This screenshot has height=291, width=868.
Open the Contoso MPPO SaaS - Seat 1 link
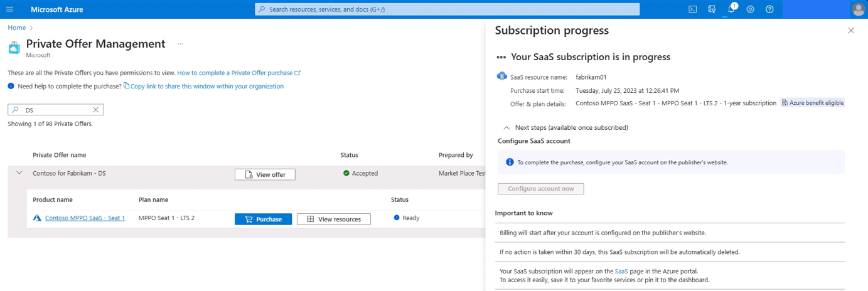click(x=85, y=218)
